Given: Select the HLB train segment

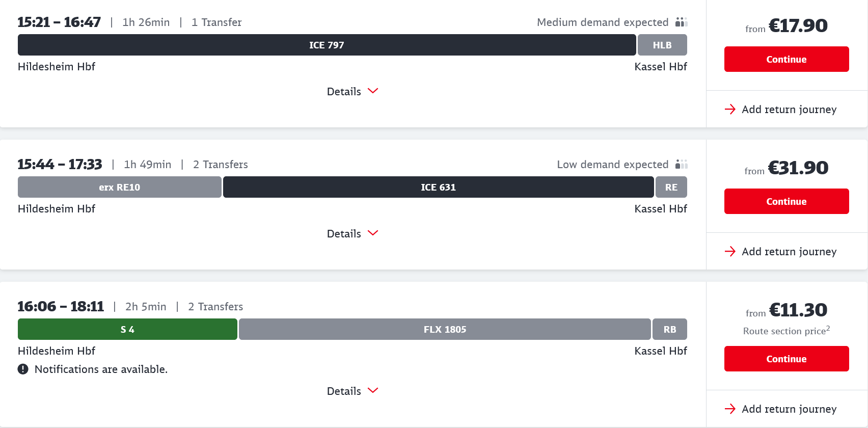Looking at the screenshot, I should click(662, 45).
